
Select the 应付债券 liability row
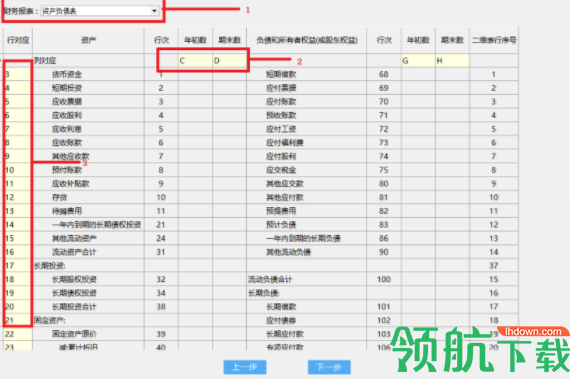pyautogui.click(x=281, y=320)
